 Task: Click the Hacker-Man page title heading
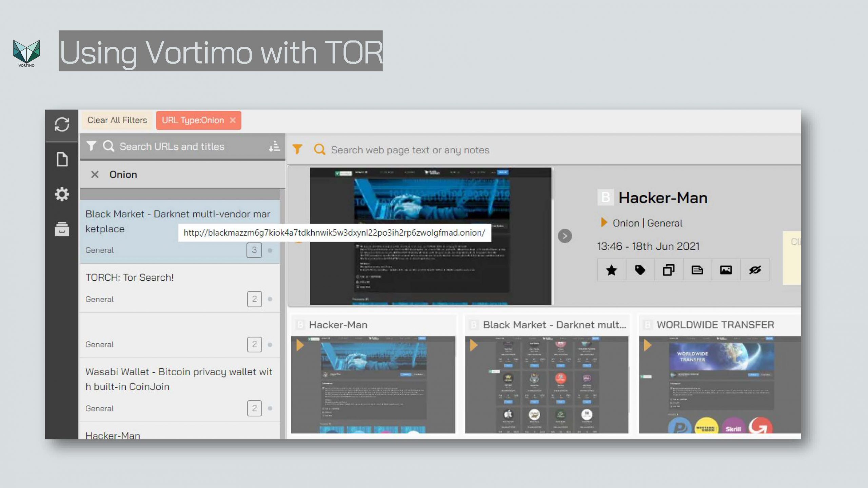663,198
